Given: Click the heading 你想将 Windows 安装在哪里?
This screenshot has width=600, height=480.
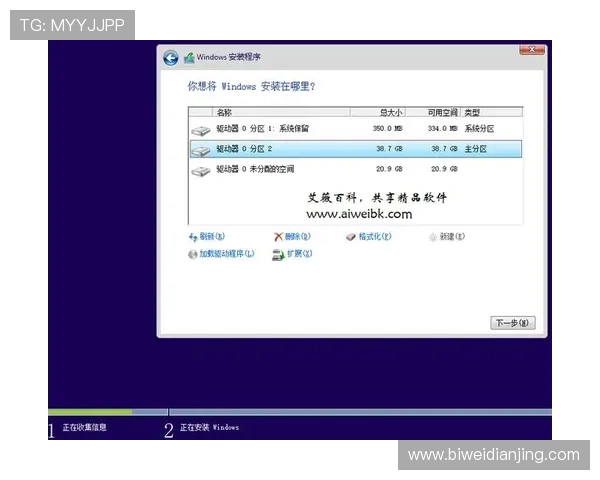Looking at the screenshot, I should click(x=251, y=87).
